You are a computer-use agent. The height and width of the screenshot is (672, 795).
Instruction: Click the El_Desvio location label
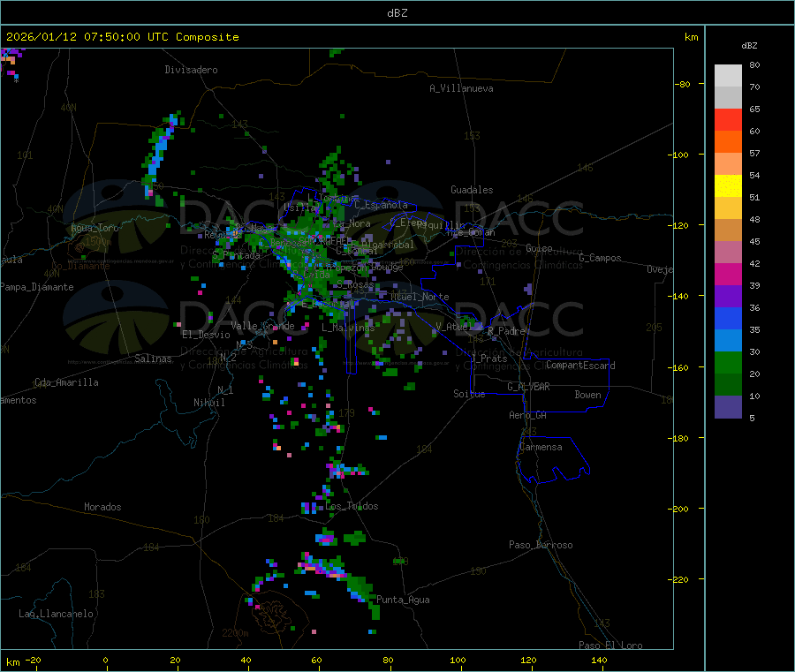(206, 335)
